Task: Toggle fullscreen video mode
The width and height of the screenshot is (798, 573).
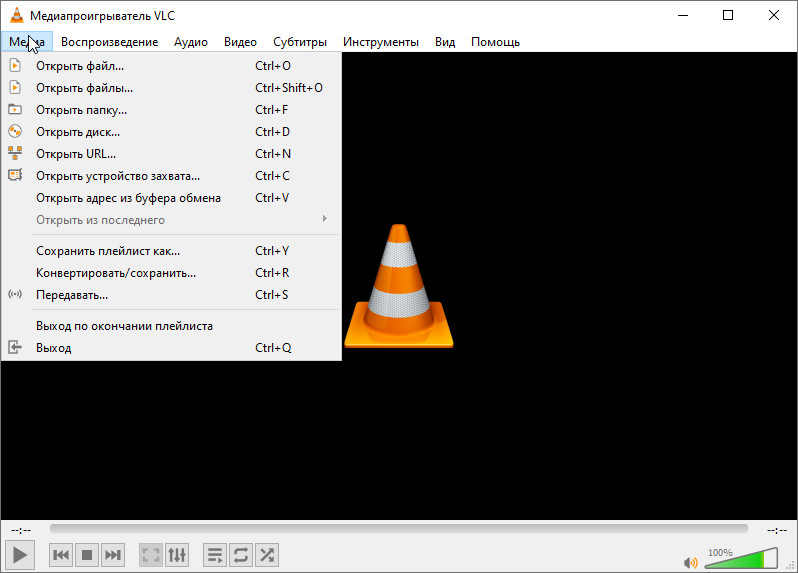Action: pos(150,554)
